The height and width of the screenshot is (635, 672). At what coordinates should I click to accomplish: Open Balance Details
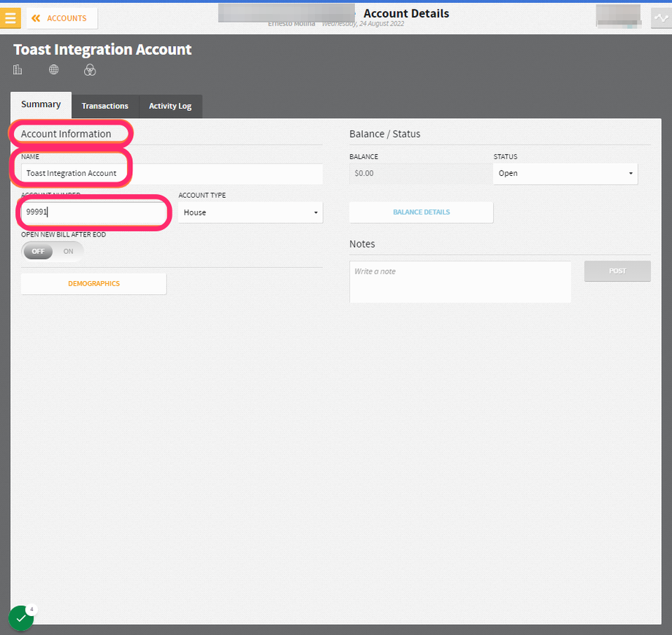(421, 212)
